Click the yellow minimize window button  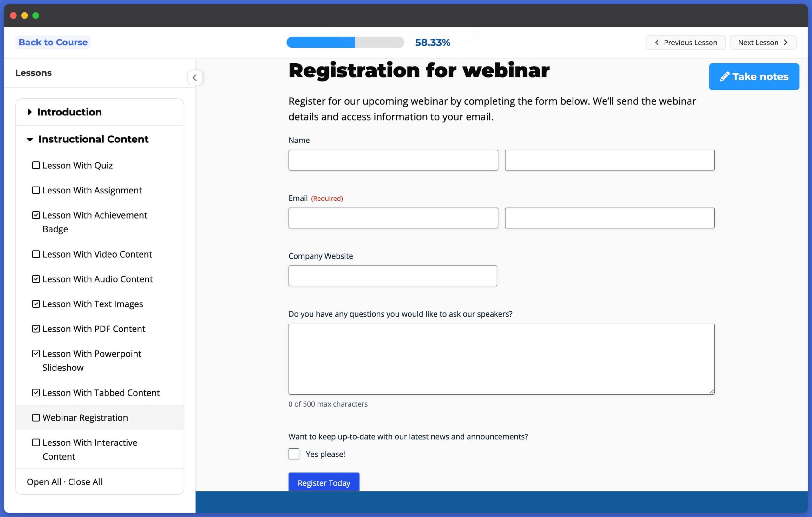click(25, 16)
